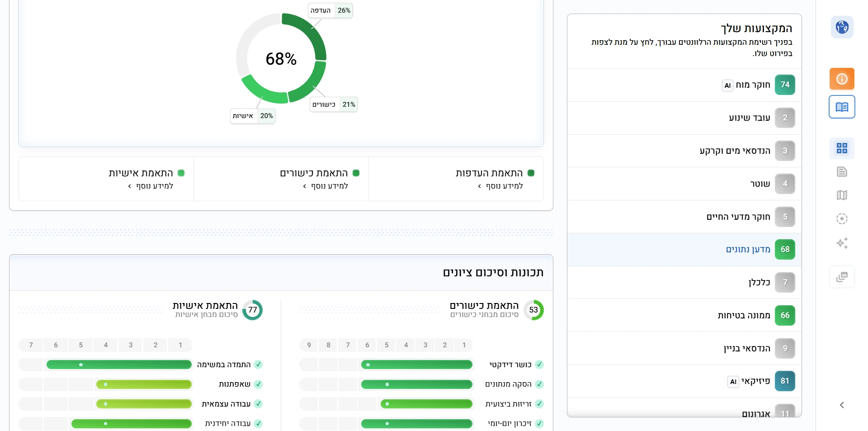Select the target/focus icon in sidebar
The height and width of the screenshot is (431, 868).
(x=841, y=218)
